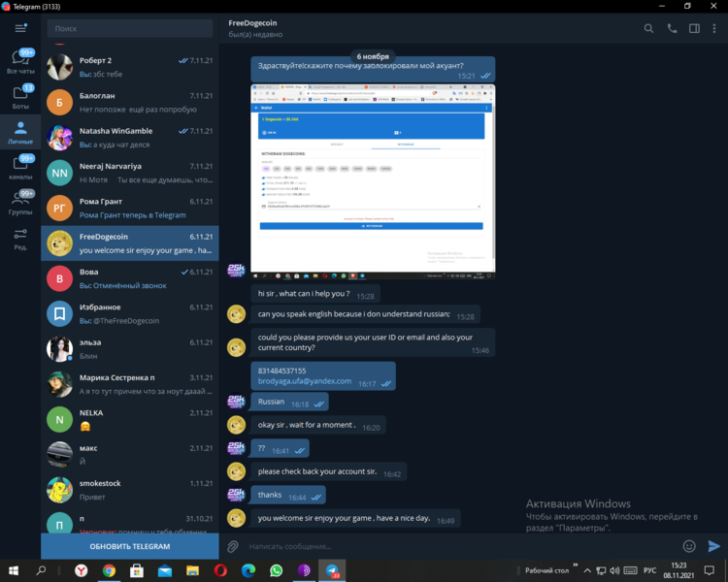Image resolution: width=728 pixels, height=582 pixels.
Task: Click in the Поиск search field
Action: [132, 29]
